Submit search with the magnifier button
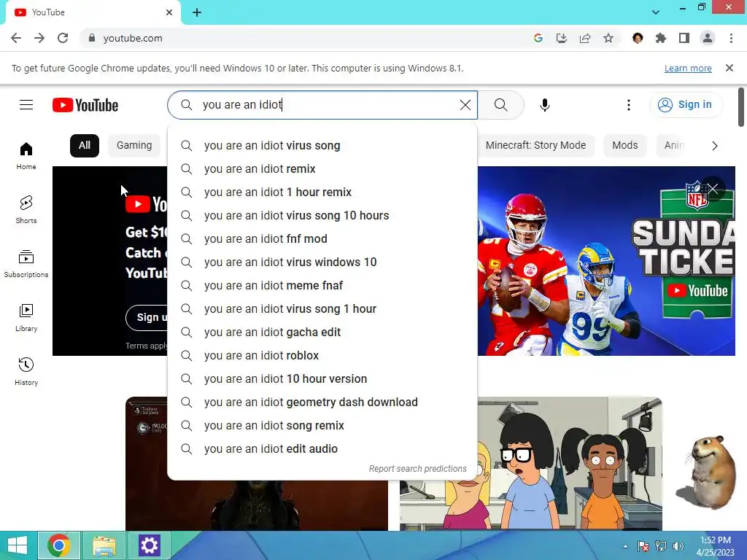The image size is (747, 560). [500, 105]
